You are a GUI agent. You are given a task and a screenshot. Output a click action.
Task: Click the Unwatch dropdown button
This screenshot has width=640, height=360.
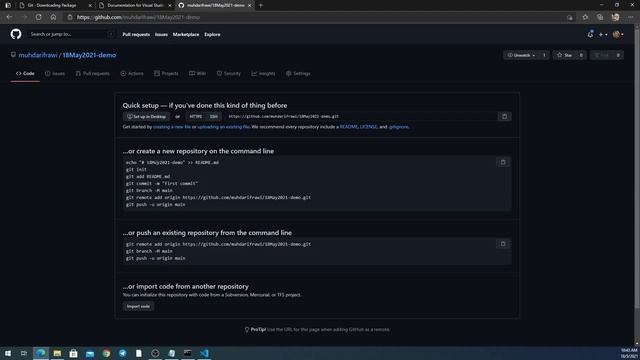coord(521,55)
